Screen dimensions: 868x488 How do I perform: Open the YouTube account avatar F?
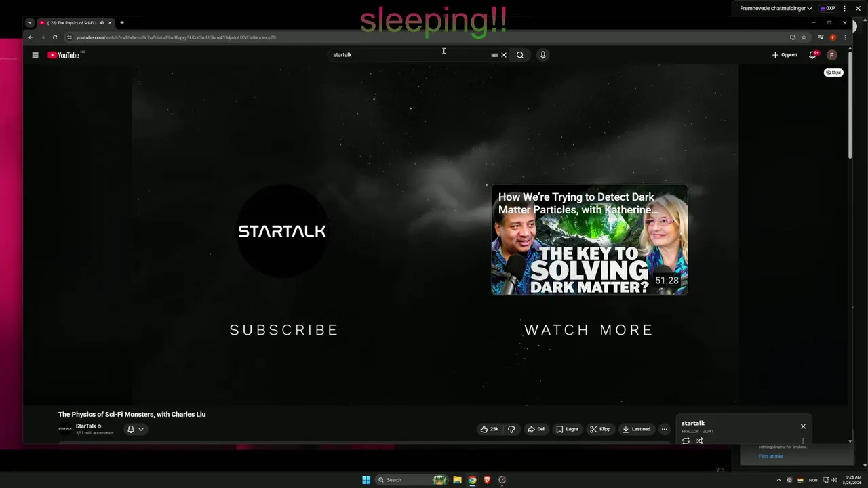click(832, 55)
